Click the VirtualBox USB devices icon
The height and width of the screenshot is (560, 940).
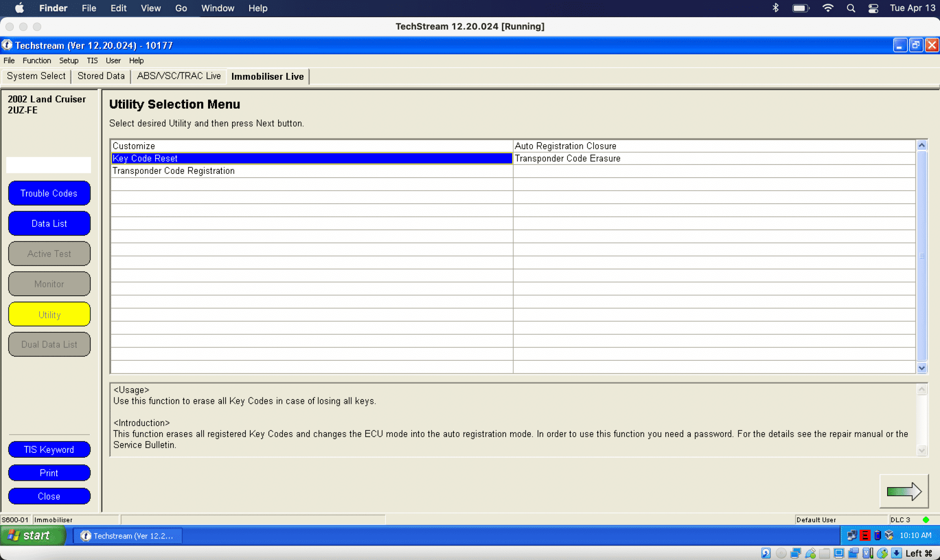click(810, 553)
